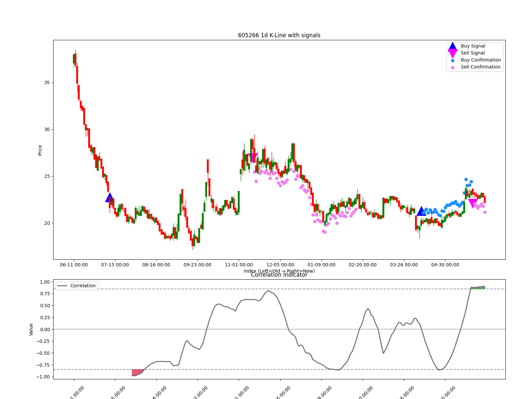Image resolution: width=532 pixels, height=399 pixels.
Task: Click the chart title '605266 1d K-Line with signals'
Action: pyautogui.click(x=279, y=35)
